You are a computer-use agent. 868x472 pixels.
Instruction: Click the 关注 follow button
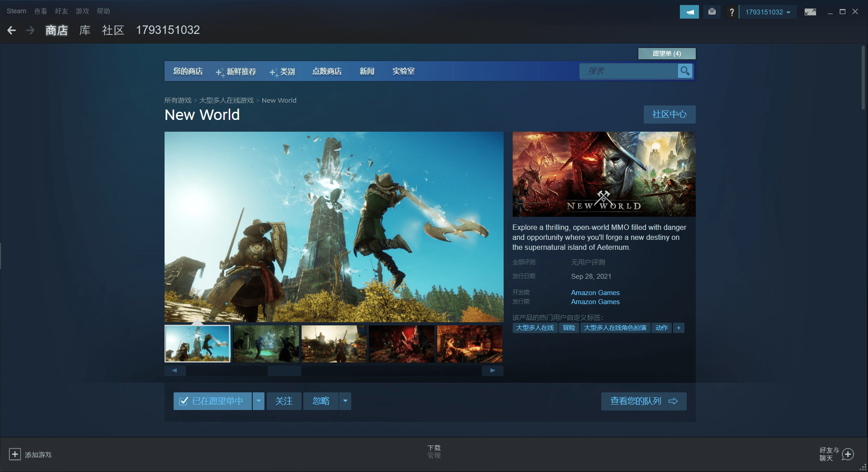tap(284, 401)
